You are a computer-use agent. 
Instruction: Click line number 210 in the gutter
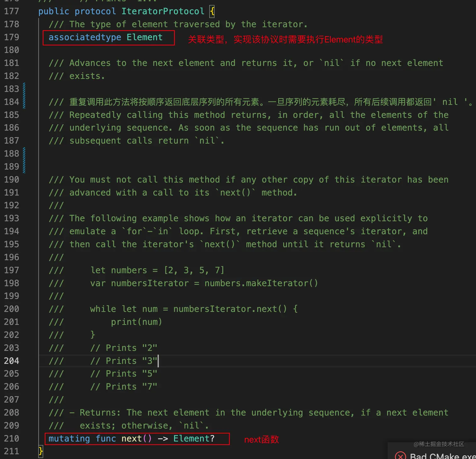pos(12,439)
